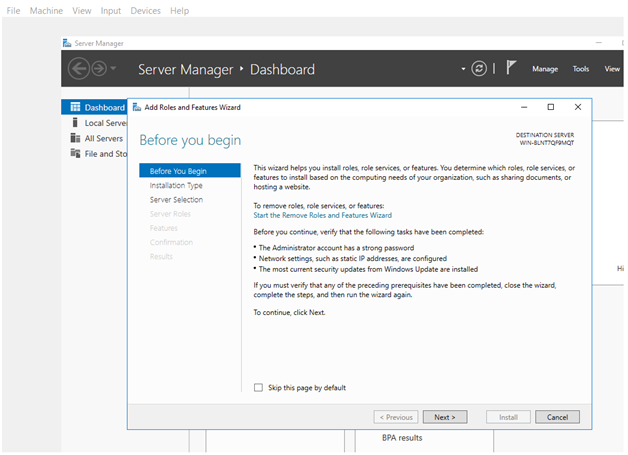The image size is (628, 455).
Task: Close the Add Roles and Features Wizard
Action: tap(578, 107)
